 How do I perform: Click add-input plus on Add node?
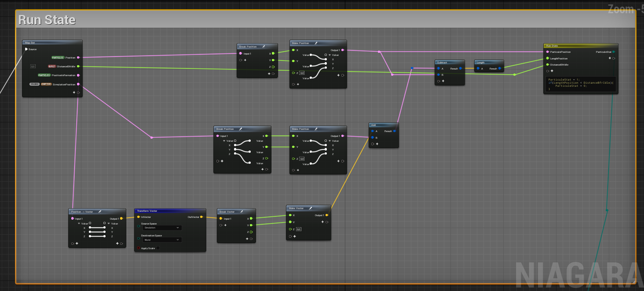pos(377,144)
